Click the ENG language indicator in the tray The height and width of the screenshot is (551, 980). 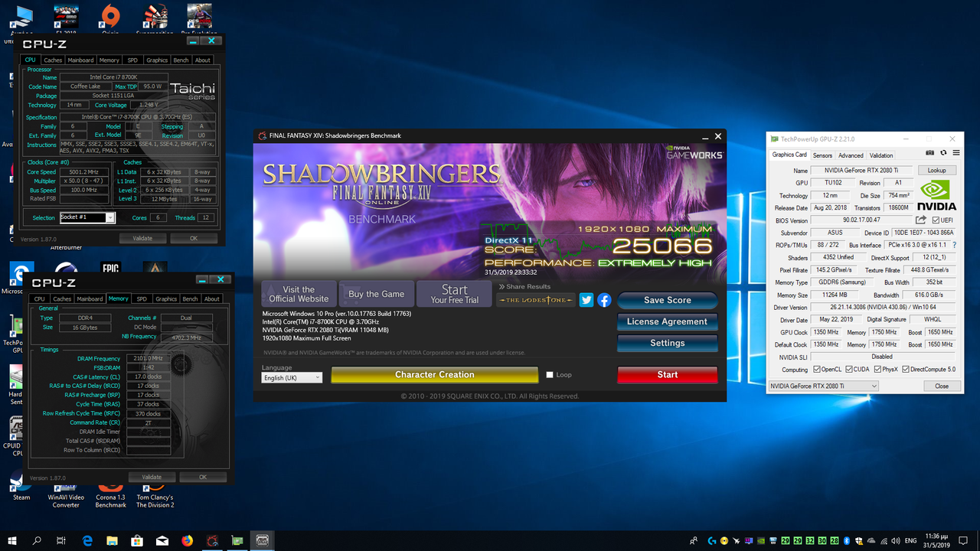click(x=910, y=540)
